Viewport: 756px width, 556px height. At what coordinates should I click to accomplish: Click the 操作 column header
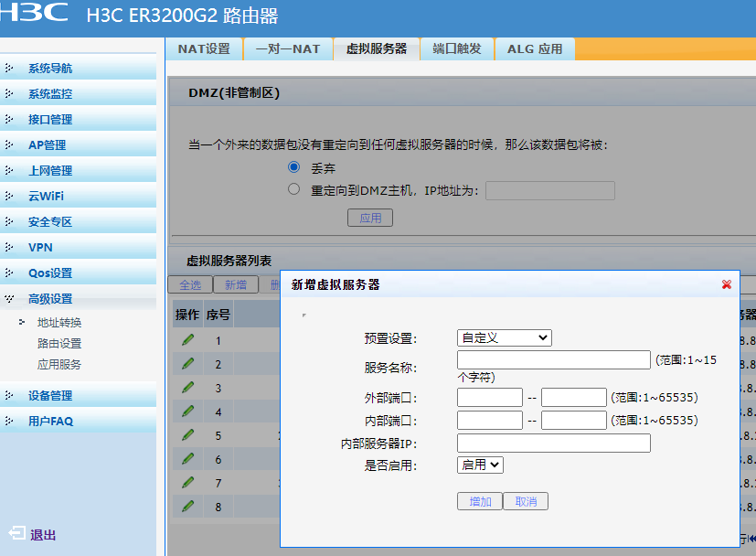187,315
